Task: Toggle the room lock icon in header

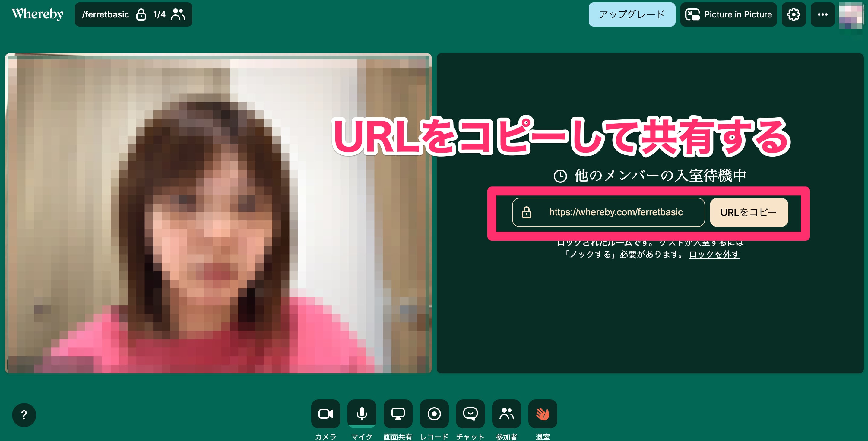Action: coord(141,14)
